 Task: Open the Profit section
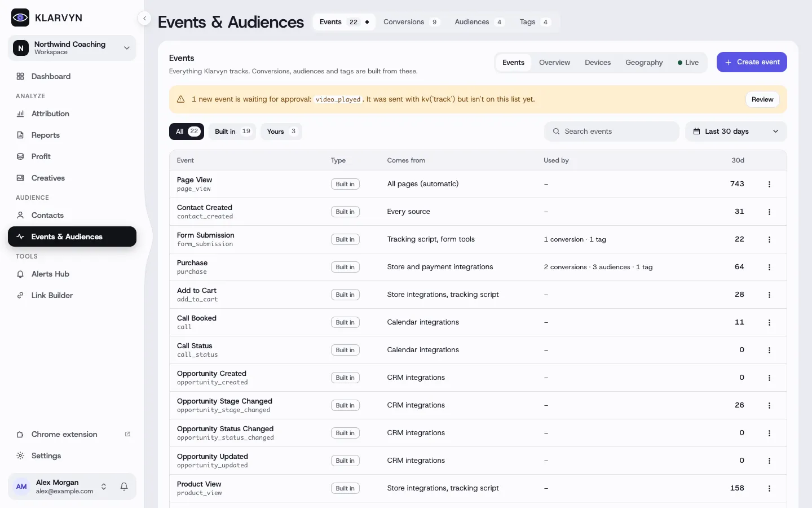72,156
